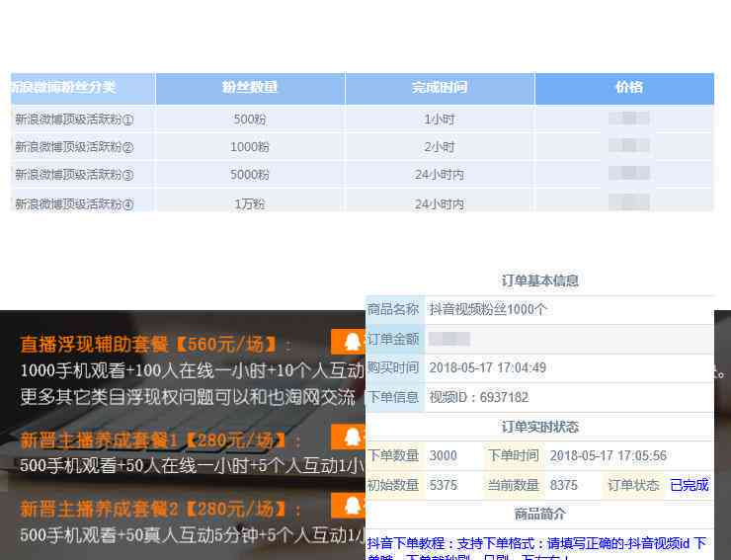Click the blurred price in the 1万粉 row

[x=629, y=201]
